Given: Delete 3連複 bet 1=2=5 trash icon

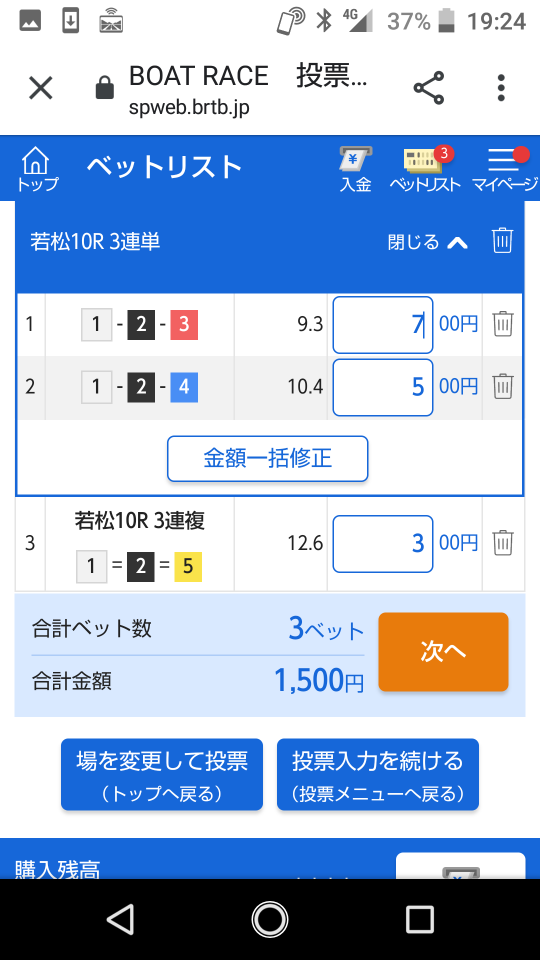Looking at the screenshot, I should 503,542.
